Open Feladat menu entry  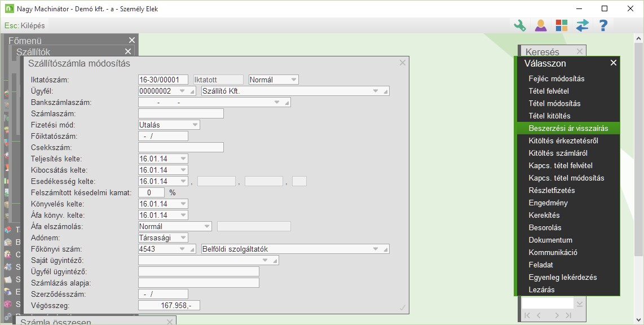click(x=568, y=265)
